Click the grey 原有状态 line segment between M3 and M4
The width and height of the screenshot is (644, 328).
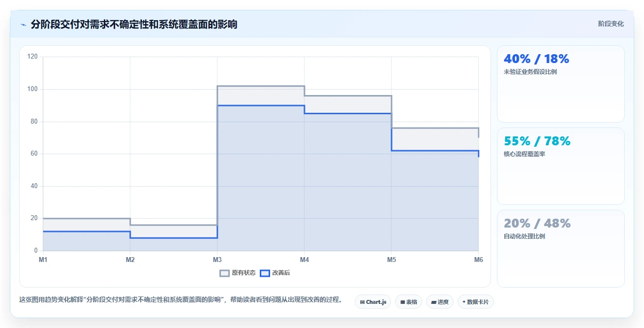261,86
